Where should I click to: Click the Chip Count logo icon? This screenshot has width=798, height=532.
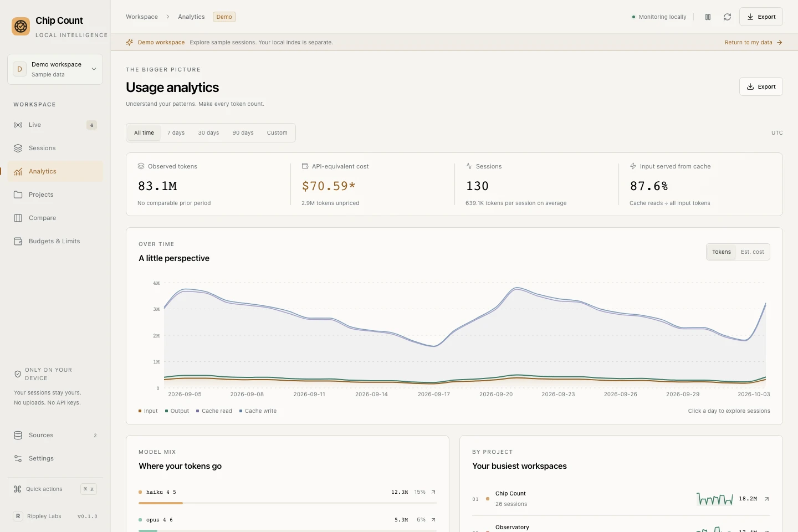click(21, 26)
